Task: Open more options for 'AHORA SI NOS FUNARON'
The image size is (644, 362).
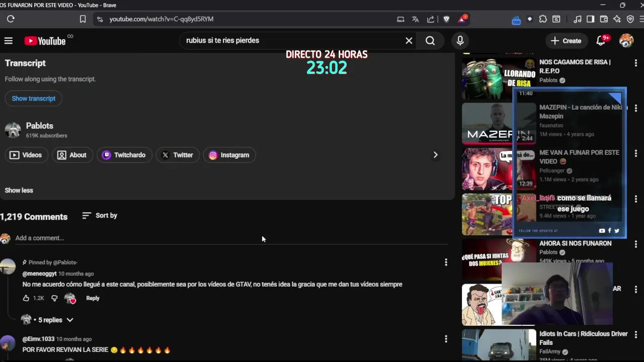Action: [636, 244]
